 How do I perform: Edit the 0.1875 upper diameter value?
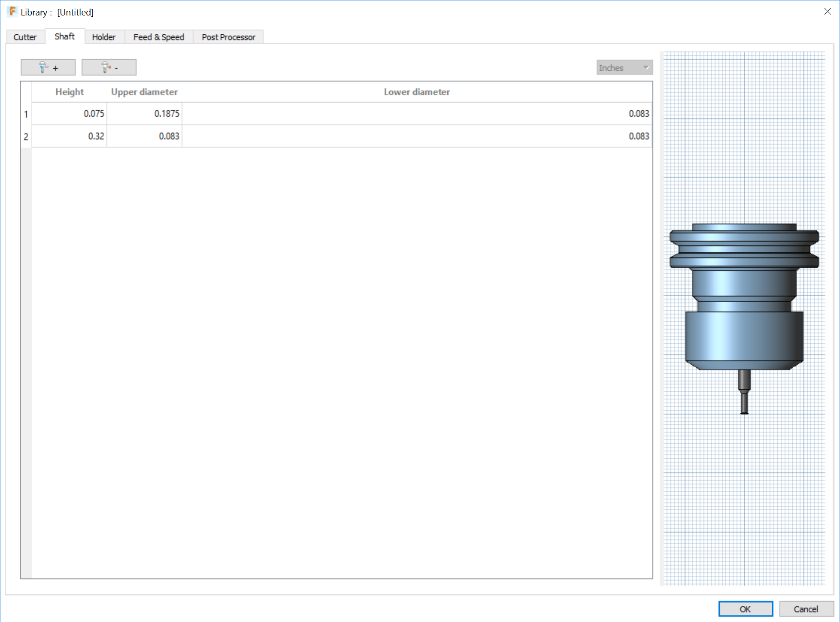(167, 113)
